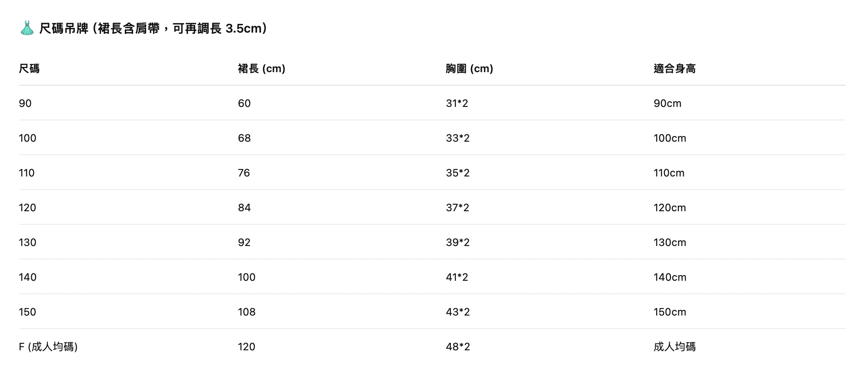Click the 尺碼 column header
The width and height of the screenshot is (868, 379).
(29, 68)
